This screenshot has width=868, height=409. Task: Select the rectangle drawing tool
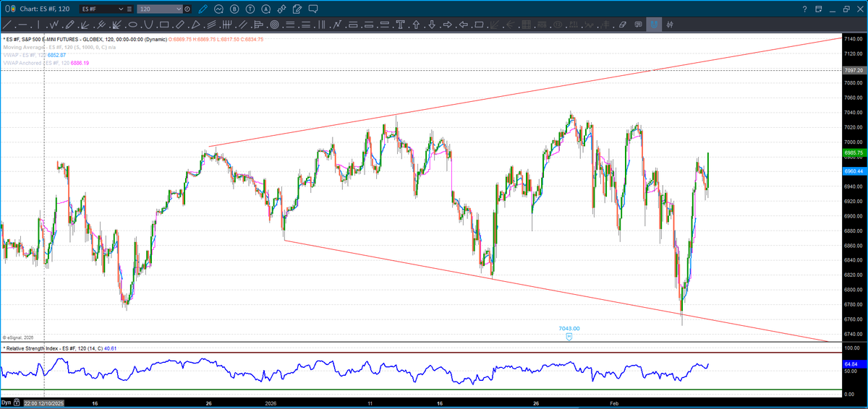tap(164, 25)
